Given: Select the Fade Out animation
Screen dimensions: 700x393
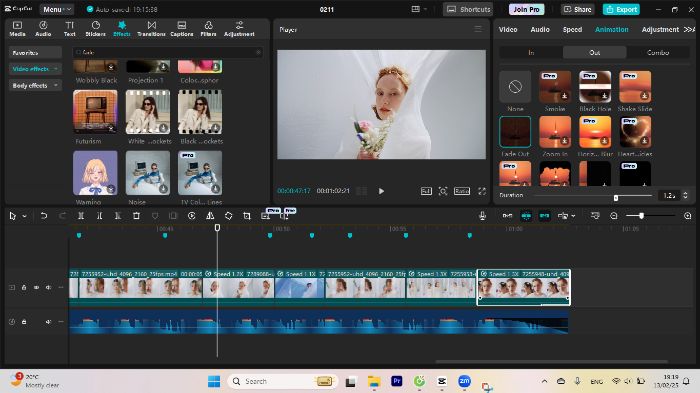Looking at the screenshot, I should click(x=515, y=132).
